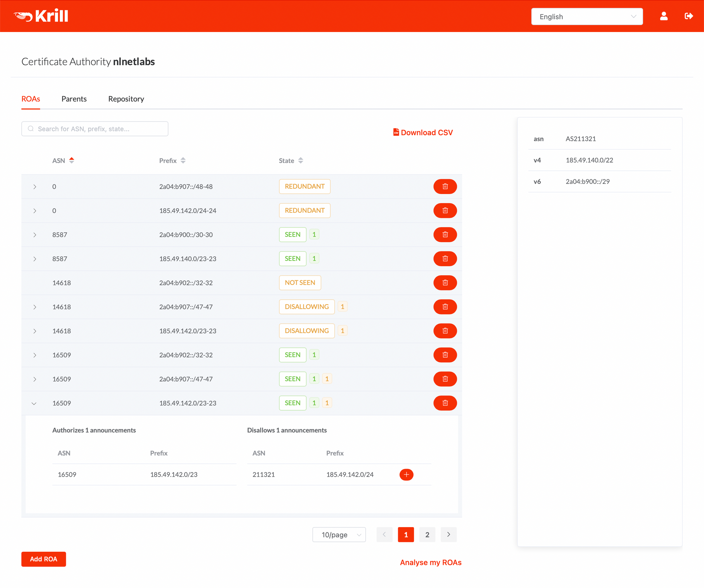Expand the chevron for ASN 16509 prefix 2a04:b907::/47-47
This screenshot has height=588, width=704.
pyautogui.click(x=34, y=379)
